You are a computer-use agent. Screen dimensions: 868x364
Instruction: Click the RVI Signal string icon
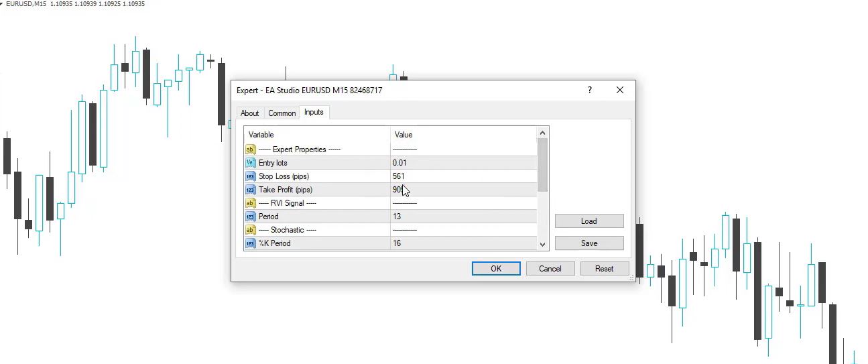click(251, 203)
